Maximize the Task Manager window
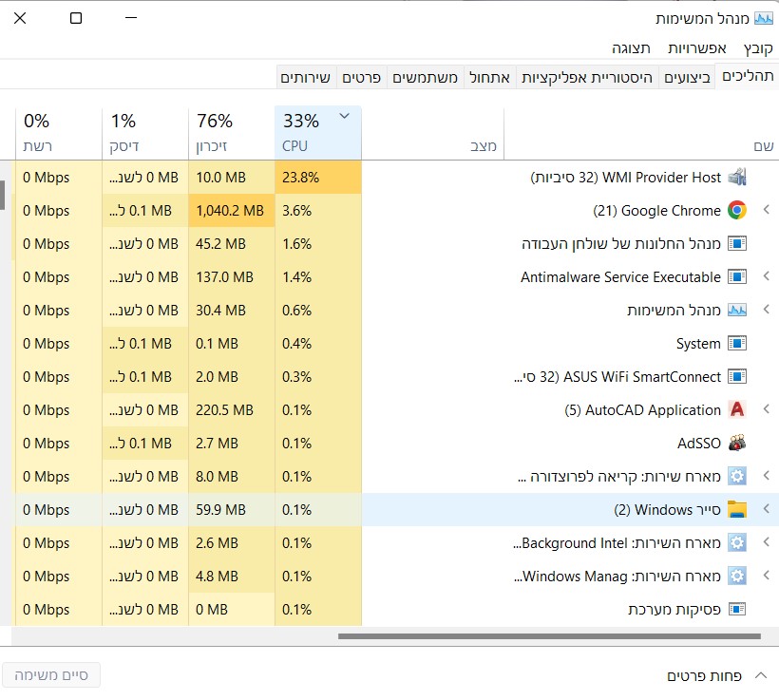This screenshot has height=700, width=779. (x=75, y=18)
